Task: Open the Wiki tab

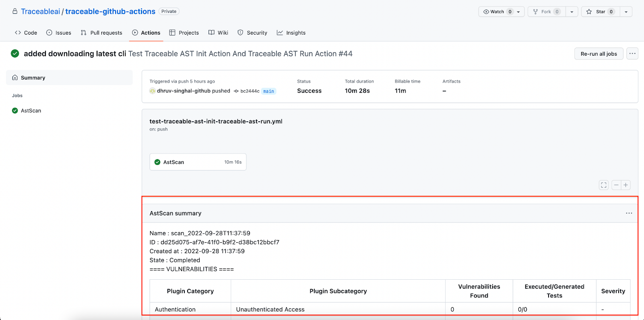Action: point(218,33)
